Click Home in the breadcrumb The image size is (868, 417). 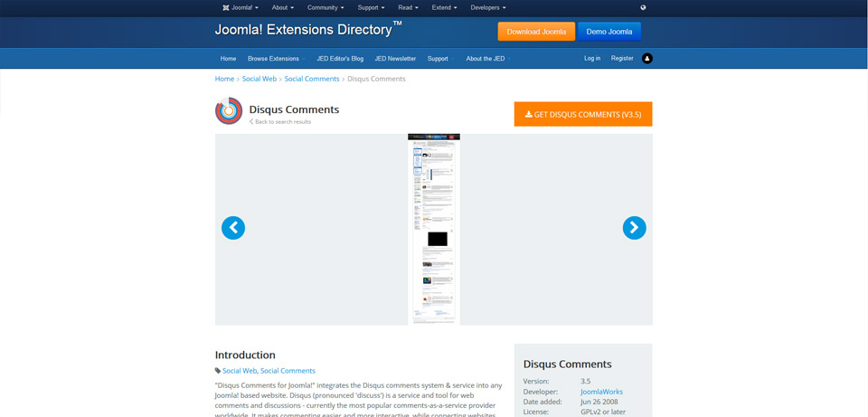[224, 79]
